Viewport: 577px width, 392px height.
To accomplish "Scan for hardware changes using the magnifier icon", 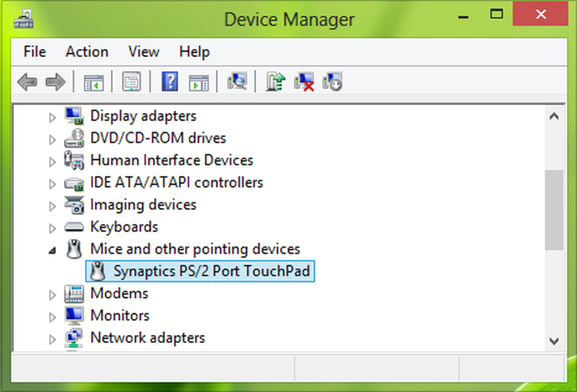I will coord(237,81).
